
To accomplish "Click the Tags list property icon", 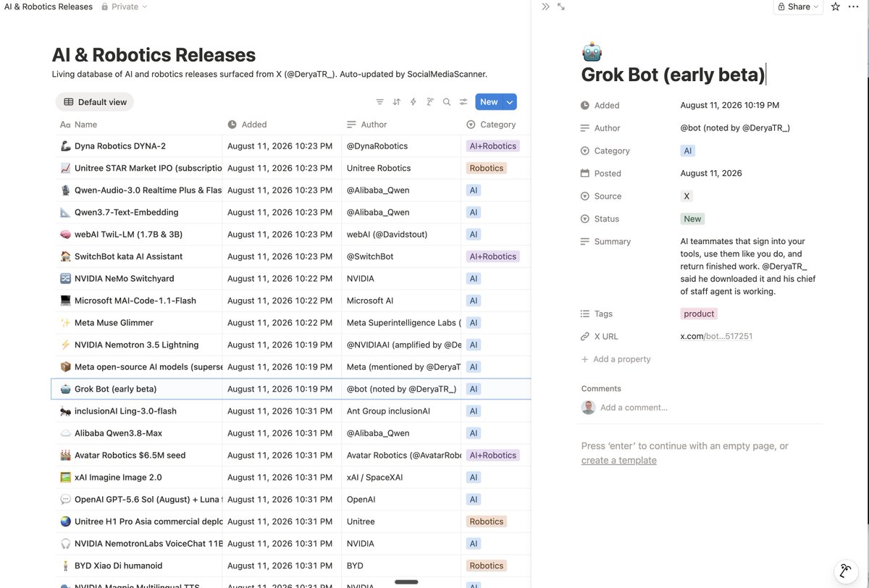I will (585, 314).
